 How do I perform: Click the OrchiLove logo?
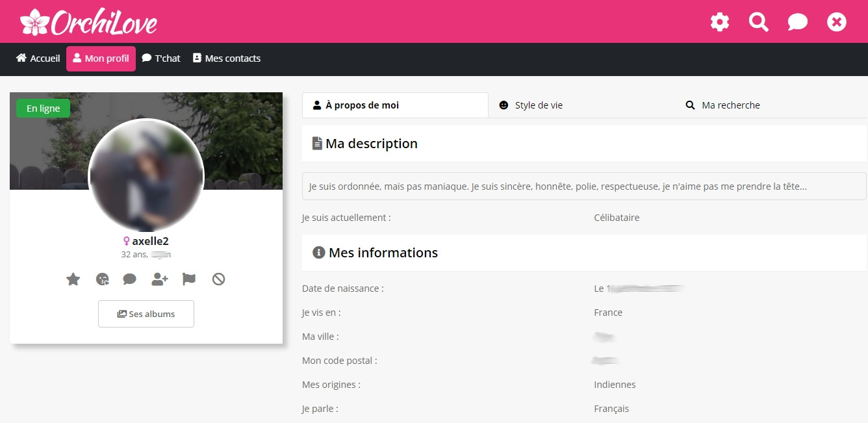point(89,22)
